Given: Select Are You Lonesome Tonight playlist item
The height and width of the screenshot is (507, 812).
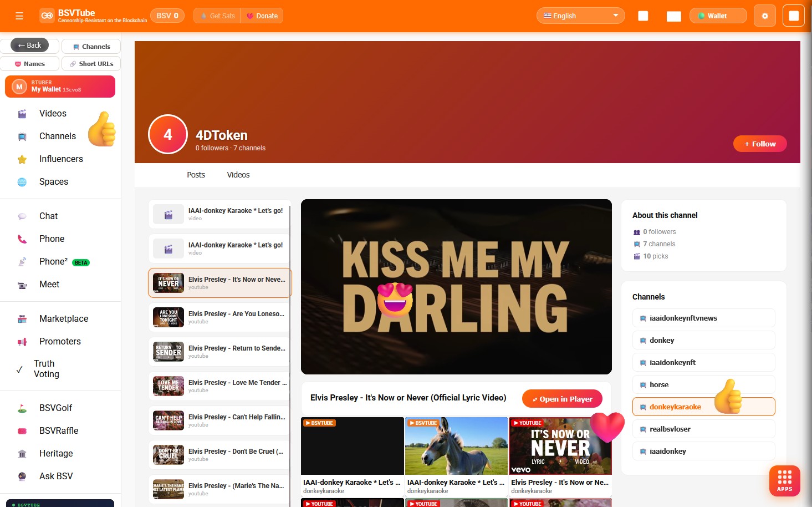Looking at the screenshot, I should pyautogui.click(x=219, y=317).
